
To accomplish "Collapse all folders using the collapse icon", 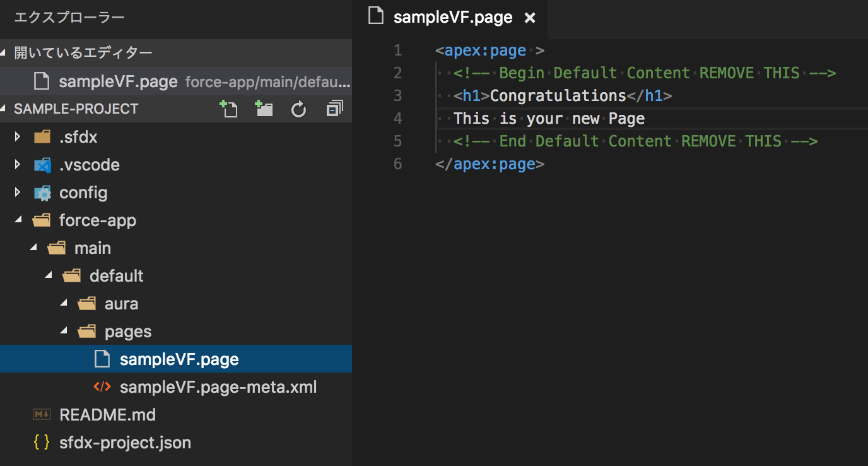I will pos(334,109).
